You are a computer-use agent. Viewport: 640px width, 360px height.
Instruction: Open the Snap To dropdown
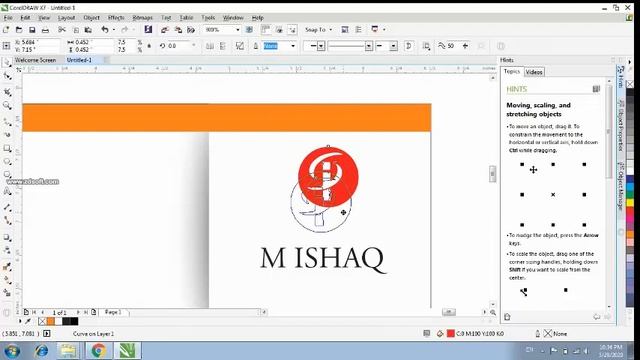(318, 30)
